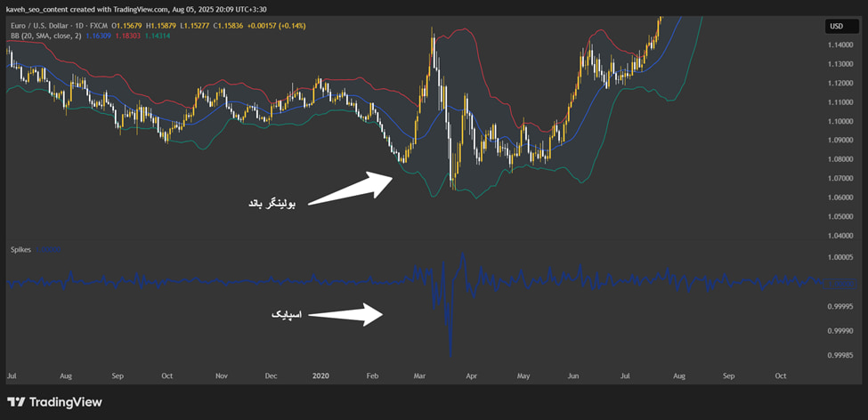Select the Persian Bollinger band text annotation

click(x=272, y=204)
